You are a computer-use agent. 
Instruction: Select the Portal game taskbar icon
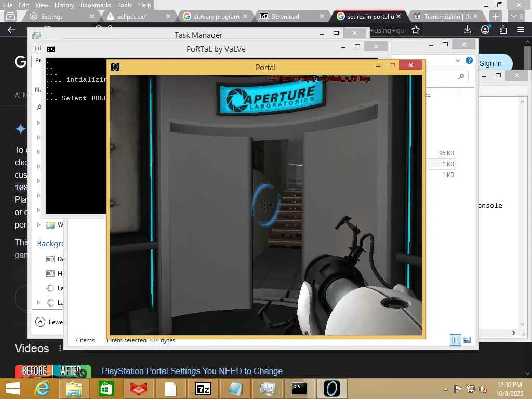331,389
